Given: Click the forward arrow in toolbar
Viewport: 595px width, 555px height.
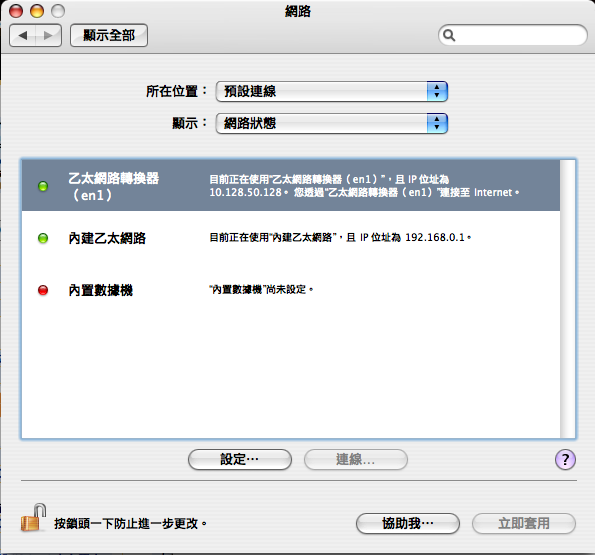Looking at the screenshot, I should pos(48,36).
